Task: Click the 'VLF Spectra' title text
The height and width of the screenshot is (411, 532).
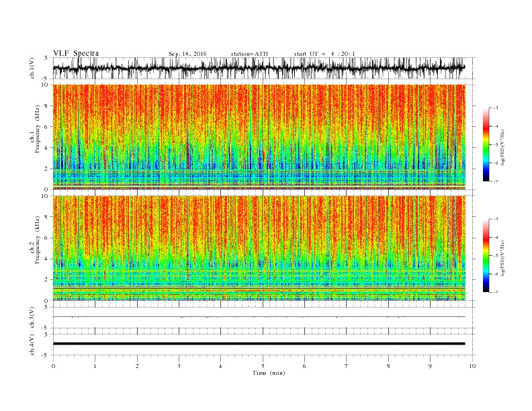Action: point(76,53)
